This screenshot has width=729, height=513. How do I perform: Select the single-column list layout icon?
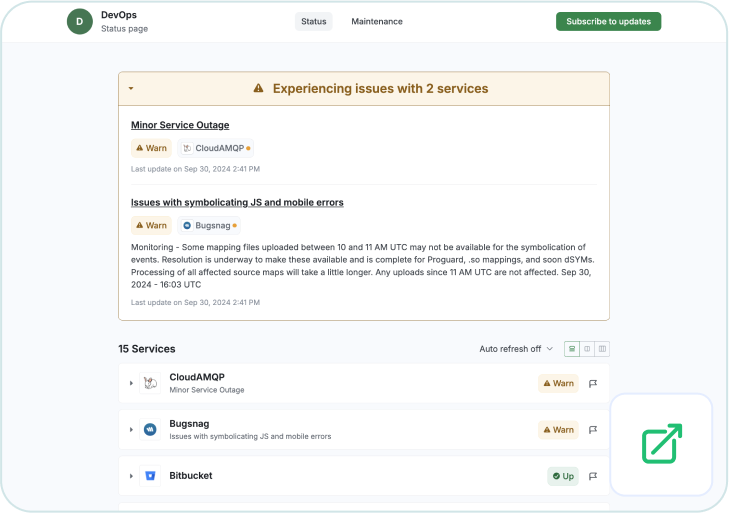572,349
